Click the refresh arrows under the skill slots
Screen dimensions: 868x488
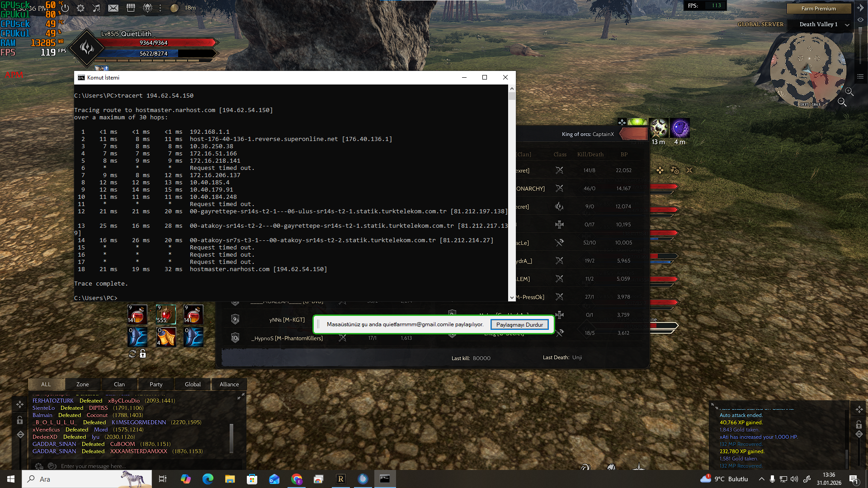(x=132, y=354)
